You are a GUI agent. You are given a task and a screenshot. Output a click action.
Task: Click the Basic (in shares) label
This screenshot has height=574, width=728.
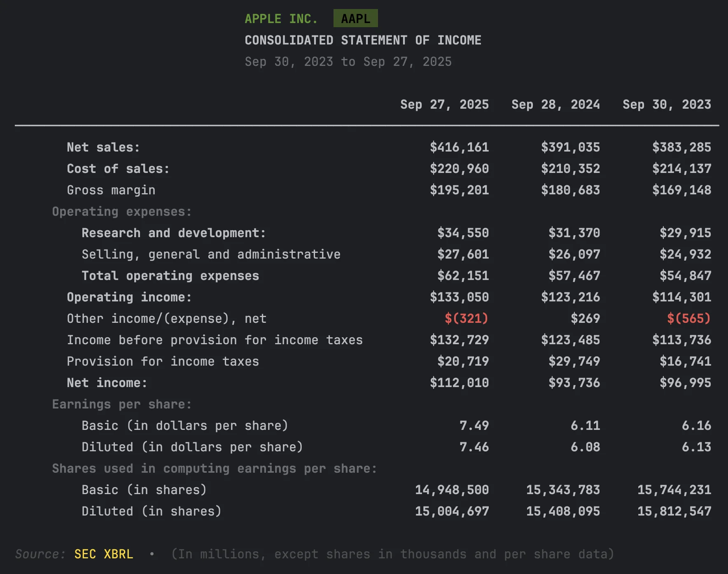144,490
